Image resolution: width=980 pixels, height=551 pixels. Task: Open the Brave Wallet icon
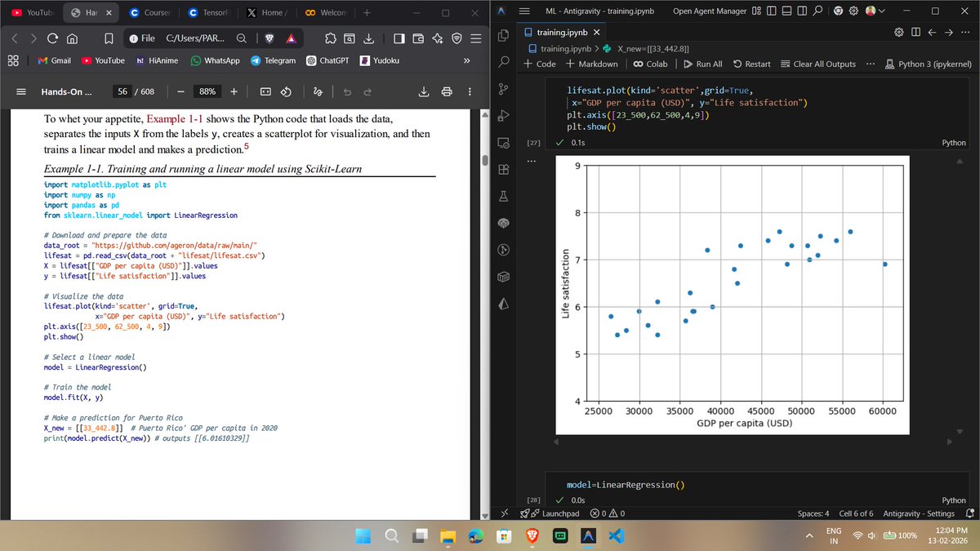coord(418,38)
